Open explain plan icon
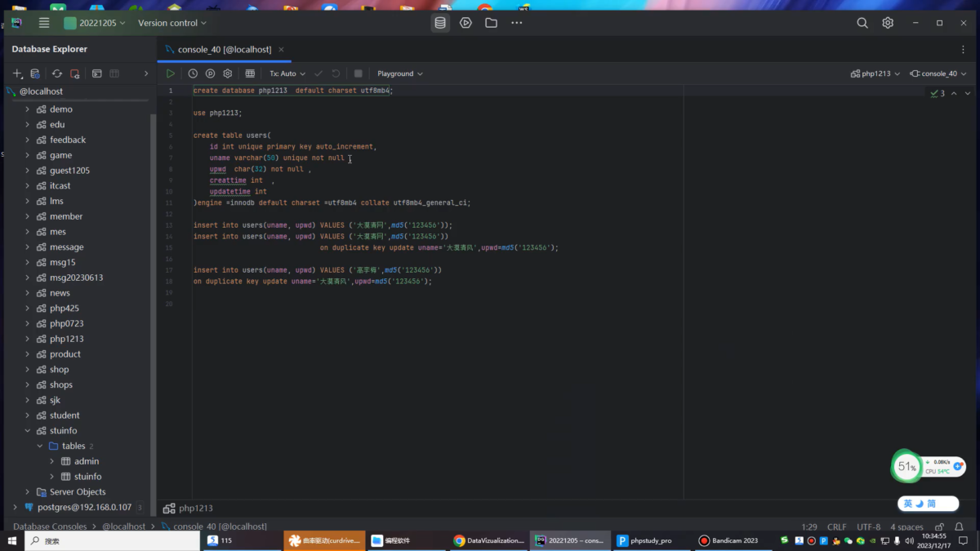 pos(210,73)
